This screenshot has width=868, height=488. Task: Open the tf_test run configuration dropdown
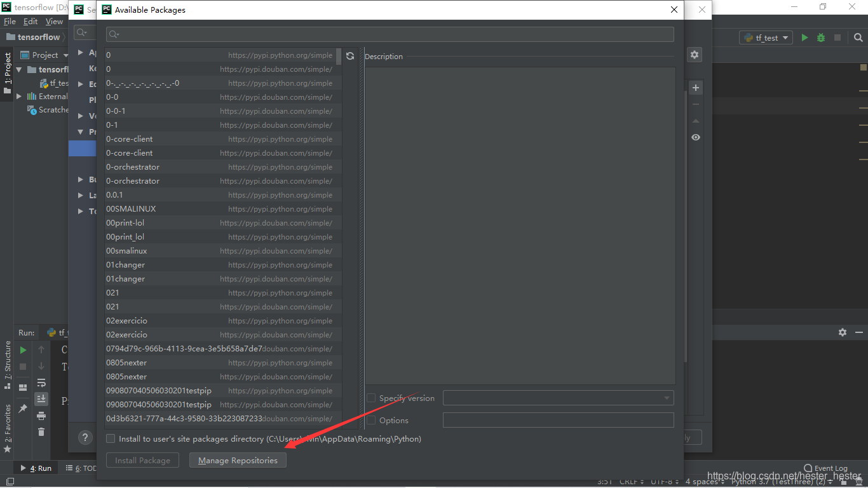pos(766,37)
